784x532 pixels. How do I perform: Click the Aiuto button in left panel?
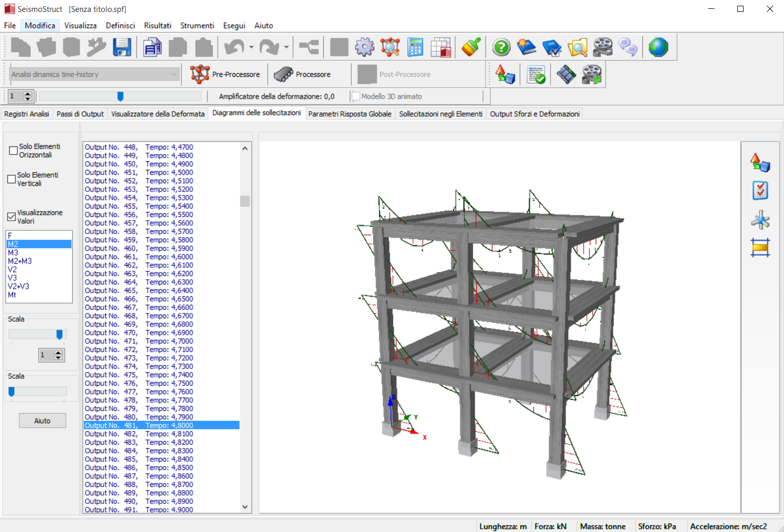pyautogui.click(x=43, y=421)
